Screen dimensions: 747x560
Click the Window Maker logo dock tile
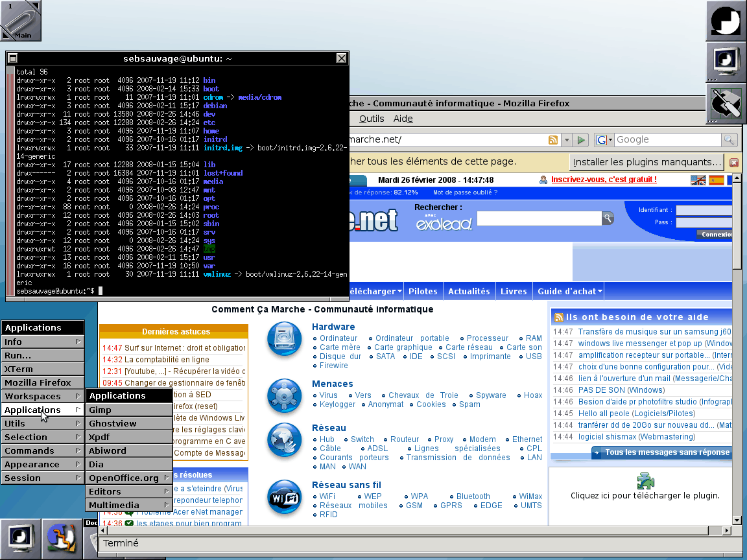click(x=726, y=20)
